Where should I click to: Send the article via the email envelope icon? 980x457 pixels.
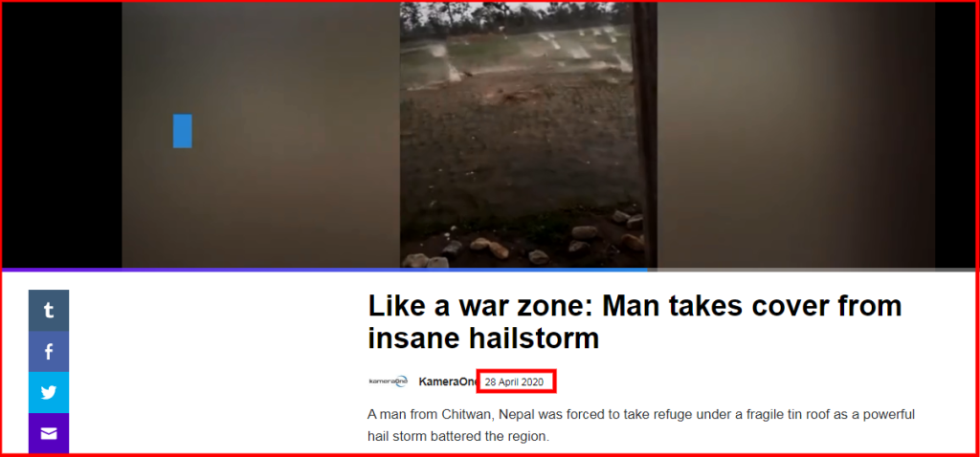pyautogui.click(x=49, y=433)
